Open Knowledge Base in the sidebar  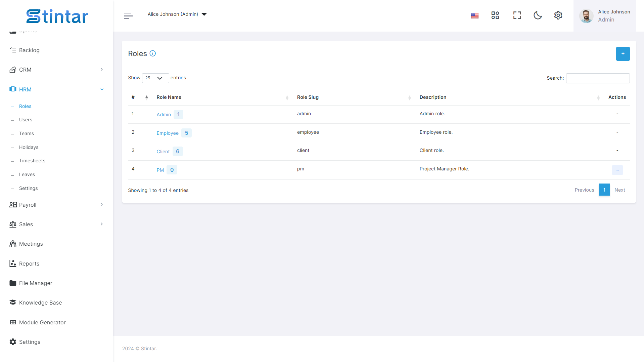pos(40,303)
